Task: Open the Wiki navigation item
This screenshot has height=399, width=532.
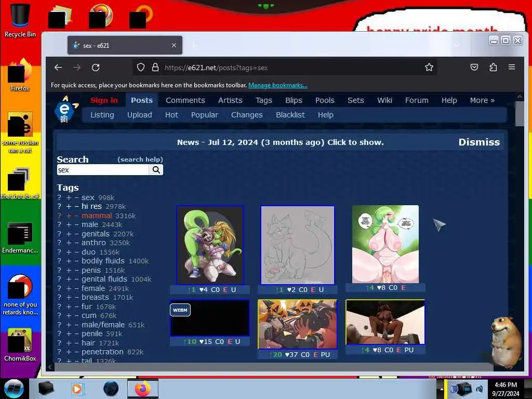Action: click(384, 100)
